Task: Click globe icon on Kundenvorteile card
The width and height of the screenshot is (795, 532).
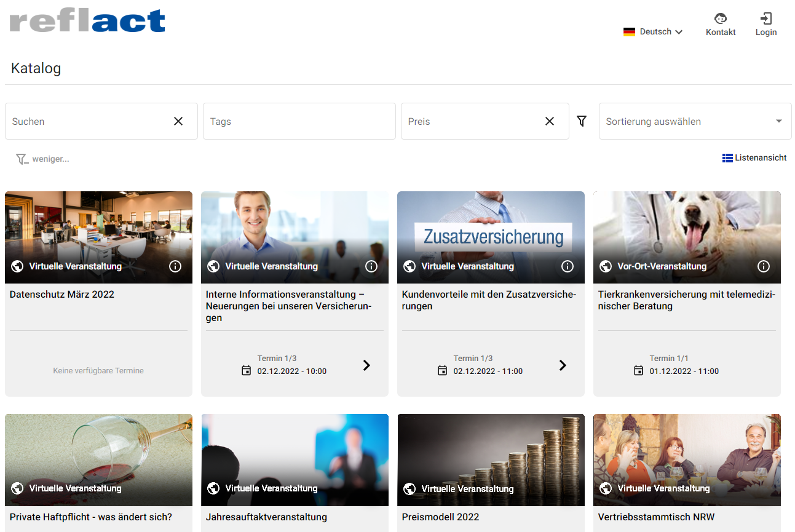Action: (409, 266)
